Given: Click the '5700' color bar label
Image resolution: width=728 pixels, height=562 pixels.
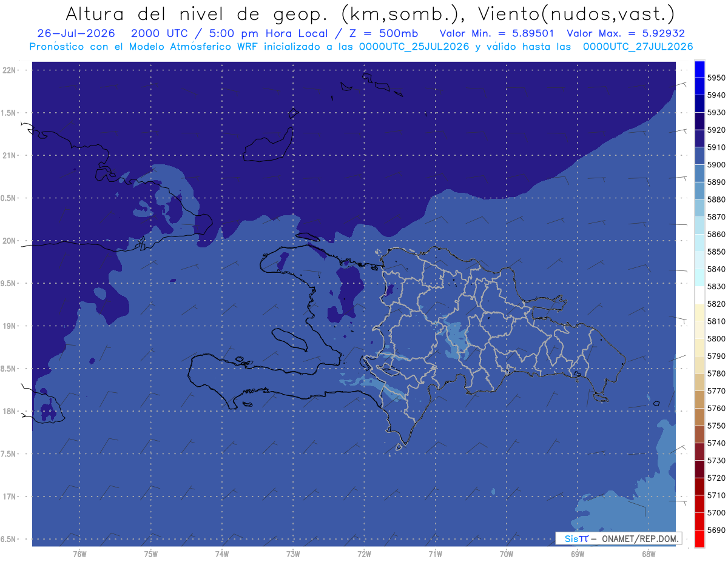Looking at the screenshot, I should click(x=716, y=512).
